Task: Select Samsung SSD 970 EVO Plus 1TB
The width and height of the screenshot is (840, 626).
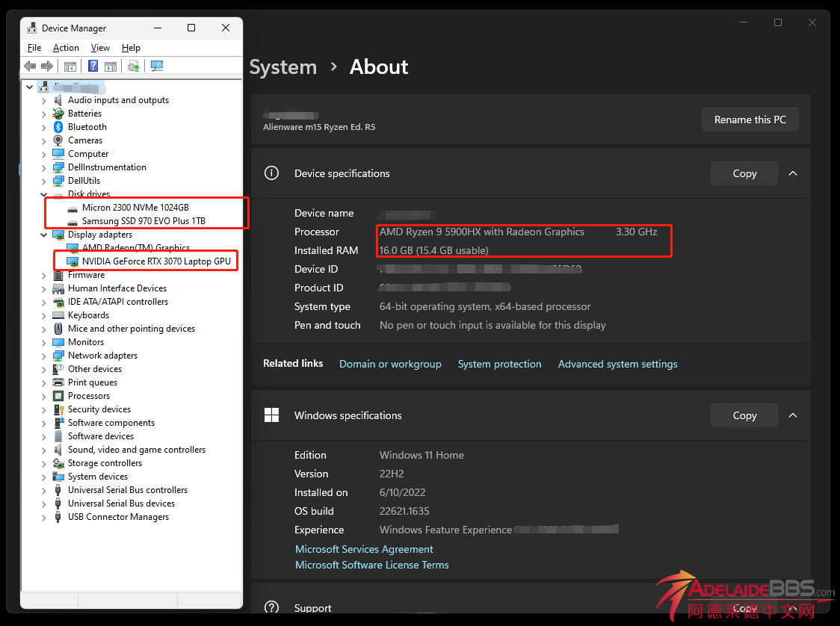Action: pyautogui.click(x=143, y=221)
